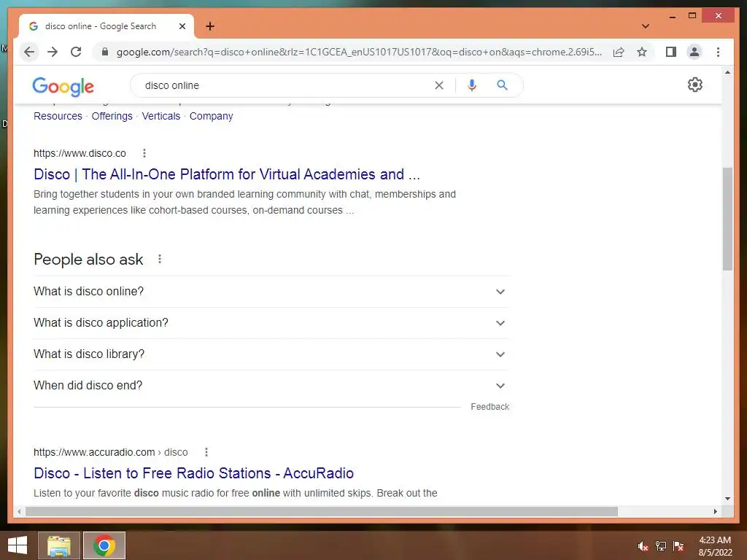Open Chrome three-dot menu
747x560 pixels.
(x=718, y=52)
